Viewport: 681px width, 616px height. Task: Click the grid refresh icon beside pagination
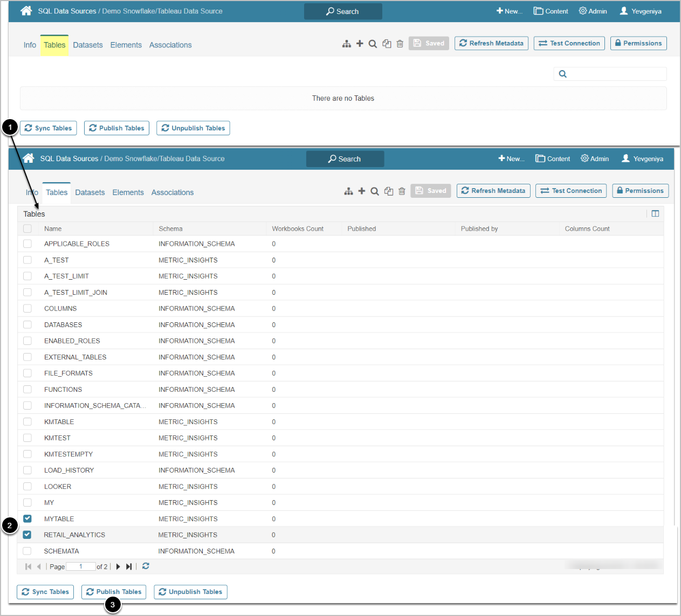[146, 566]
